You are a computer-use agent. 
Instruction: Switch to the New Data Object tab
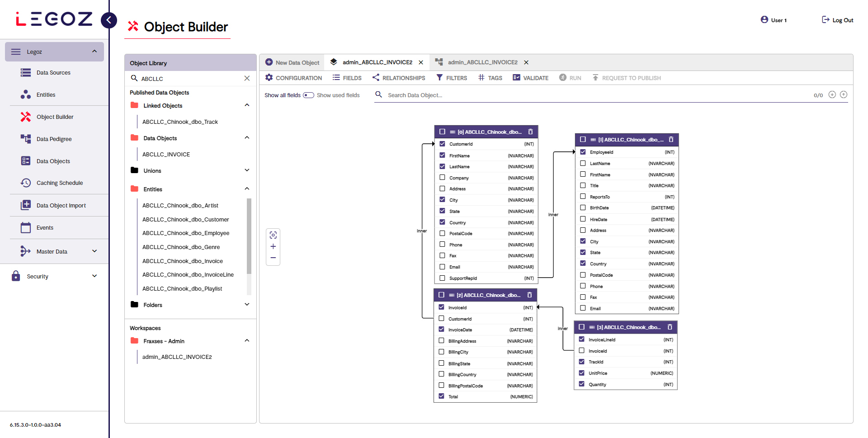click(x=292, y=62)
